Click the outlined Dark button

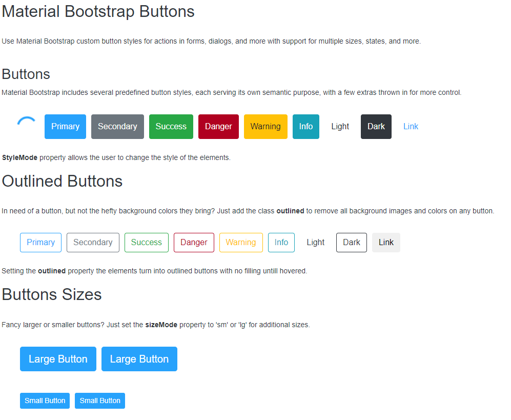[351, 243]
